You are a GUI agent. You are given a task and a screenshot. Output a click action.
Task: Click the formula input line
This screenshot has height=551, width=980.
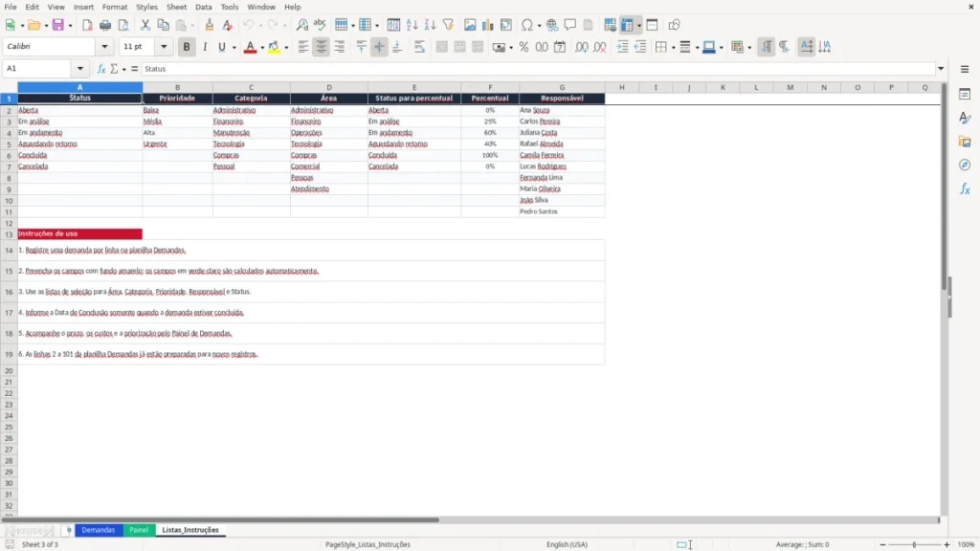pos(539,69)
